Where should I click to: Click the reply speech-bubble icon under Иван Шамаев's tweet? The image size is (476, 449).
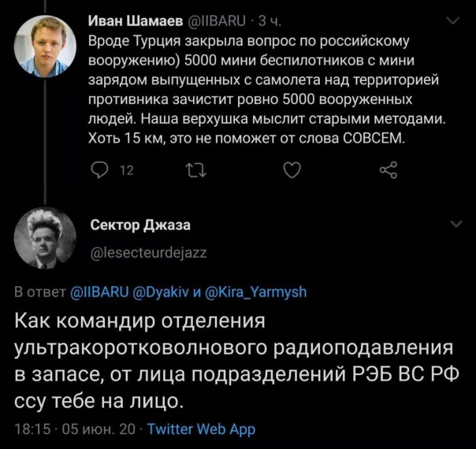[102, 170]
